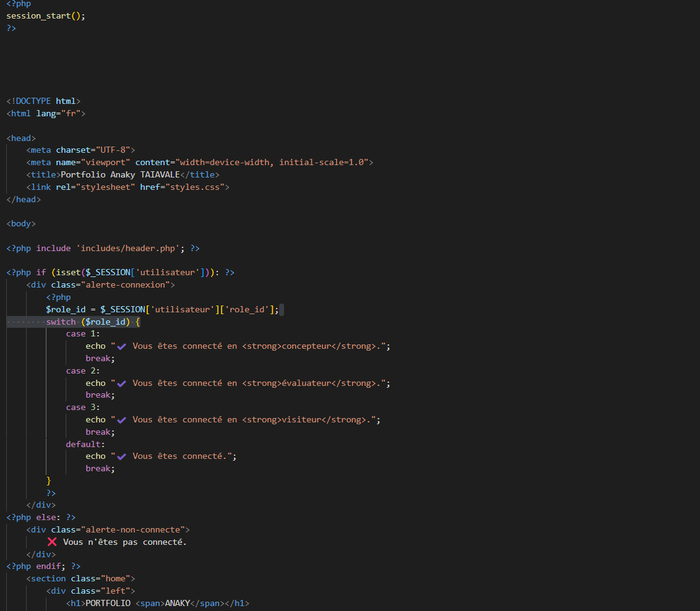Click the "else:" keyword in the PHP tag
Viewport: 700px width, 611px height.
[48, 518]
